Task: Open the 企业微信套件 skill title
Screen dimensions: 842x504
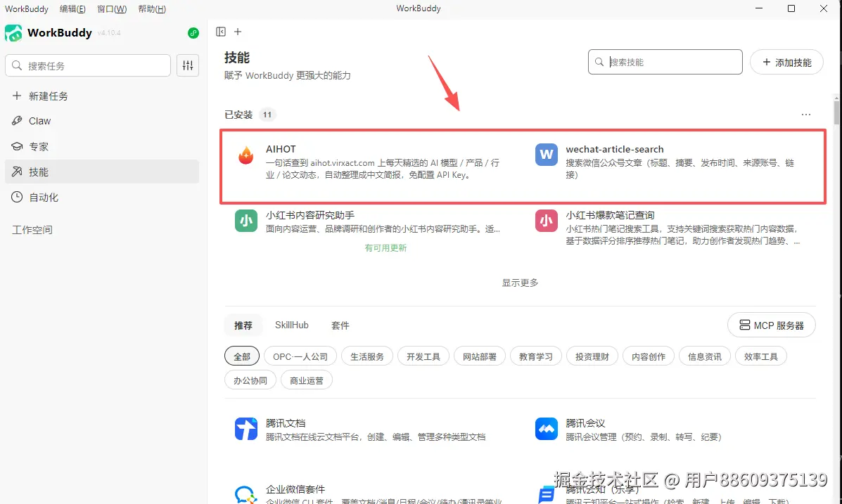Action: 295,489
